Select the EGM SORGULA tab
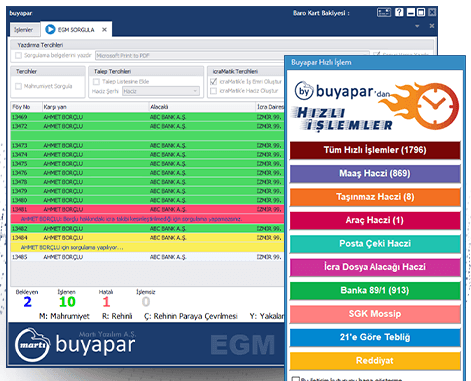Screen dimensions: 471x381 pos(76,30)
